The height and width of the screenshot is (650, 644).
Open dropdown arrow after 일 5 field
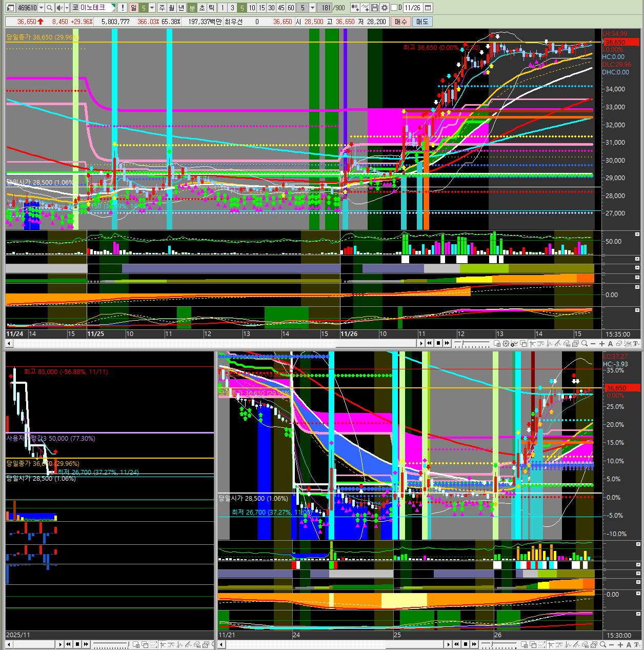[152, 8]
